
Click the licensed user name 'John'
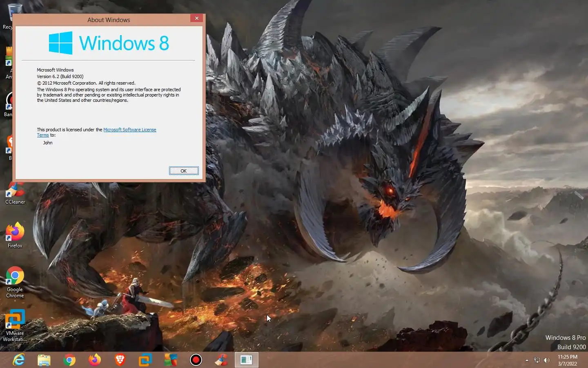[48, 143]
